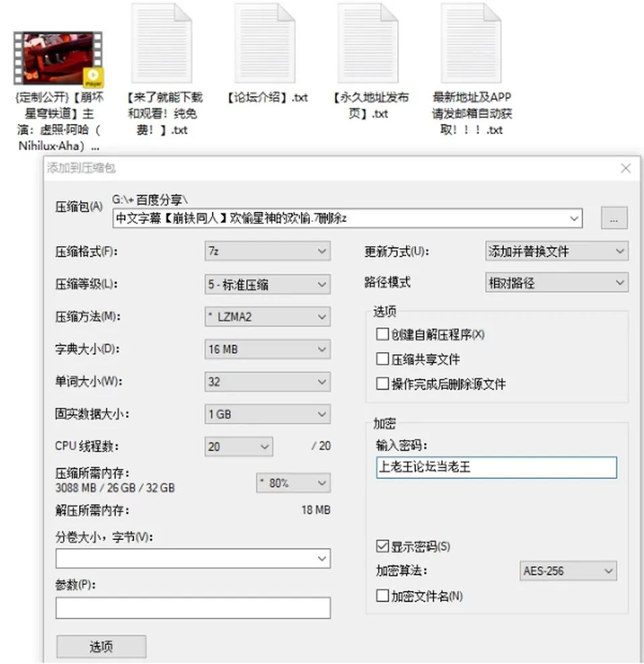Open the 路径模式 dropdown showing 相对路径
This screenshot has width=644, height=664.
pos(557,282)
